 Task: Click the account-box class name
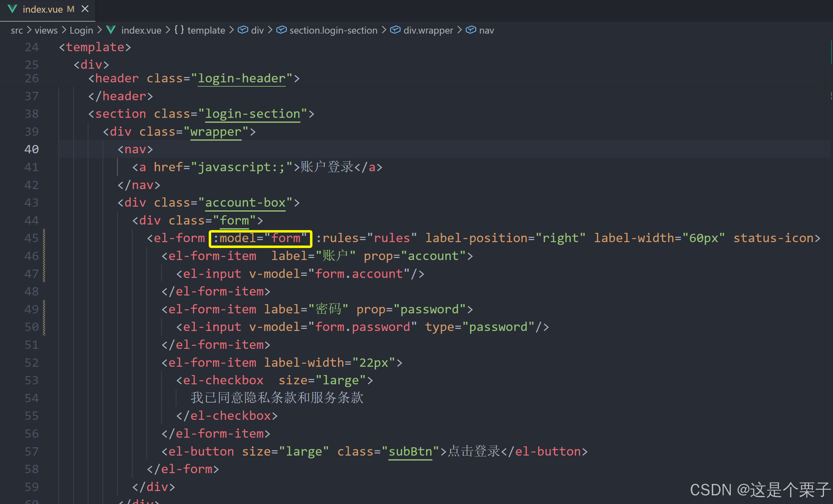tap(245, 203)
